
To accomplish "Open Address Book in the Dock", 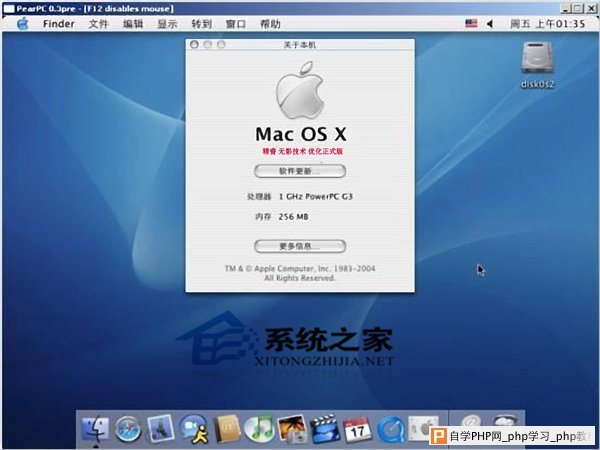I will coord(227,430).
